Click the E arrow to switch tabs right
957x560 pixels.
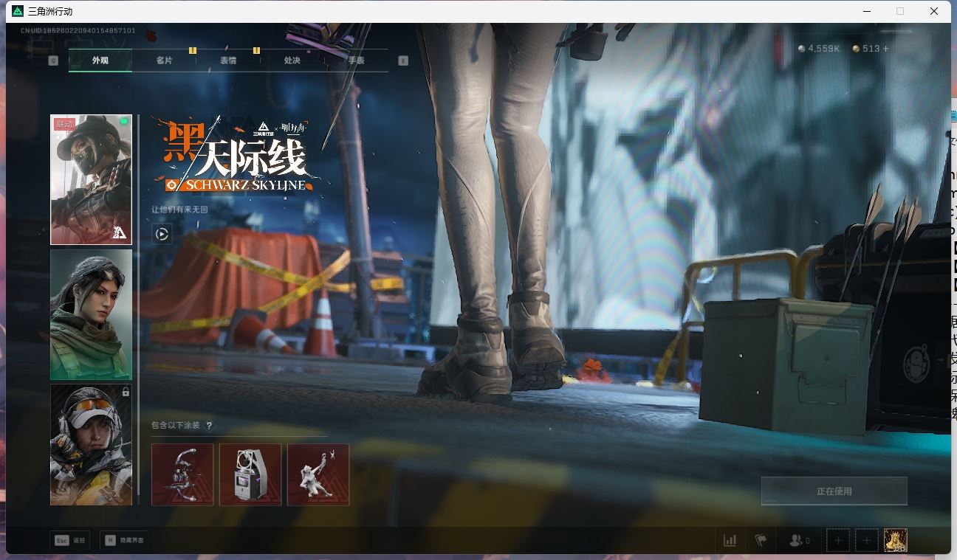[x=402, y=60]
